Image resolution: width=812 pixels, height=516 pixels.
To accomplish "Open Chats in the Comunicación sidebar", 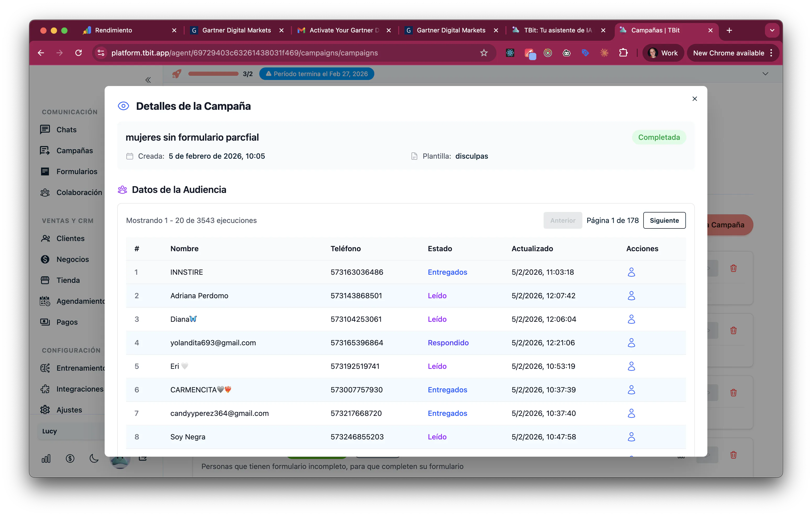I will click(x=66, y=130).
